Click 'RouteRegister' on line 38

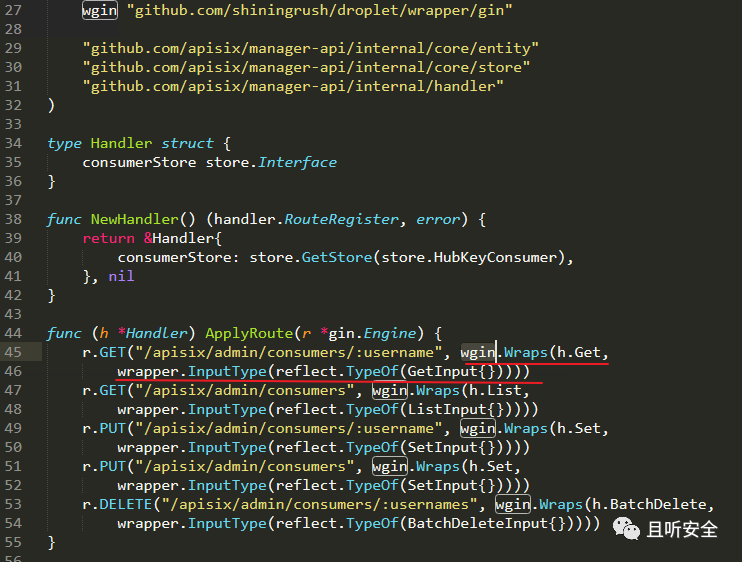click(x=341, y=220)
